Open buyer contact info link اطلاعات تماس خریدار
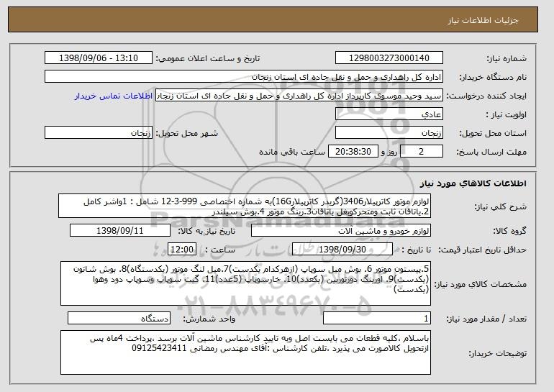The height and width of the screenshot is (392, 554). [x=114, y=96]
